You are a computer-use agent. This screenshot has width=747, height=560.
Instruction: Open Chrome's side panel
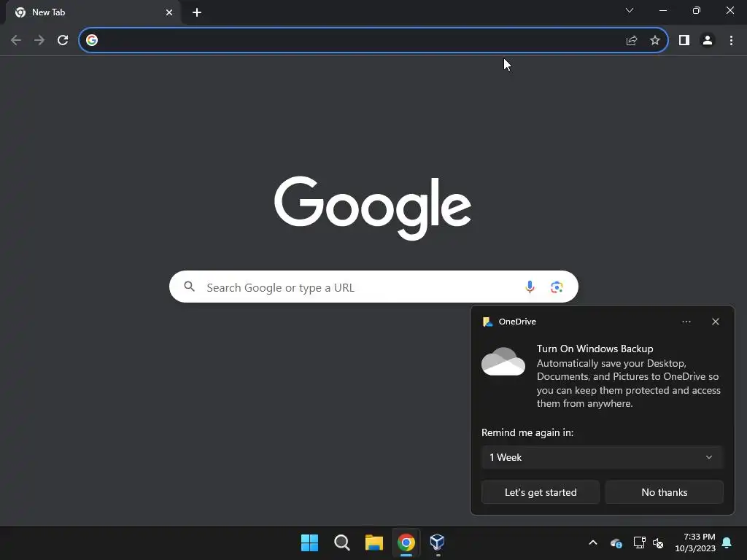pyautogui.click(x=684, y=41)
